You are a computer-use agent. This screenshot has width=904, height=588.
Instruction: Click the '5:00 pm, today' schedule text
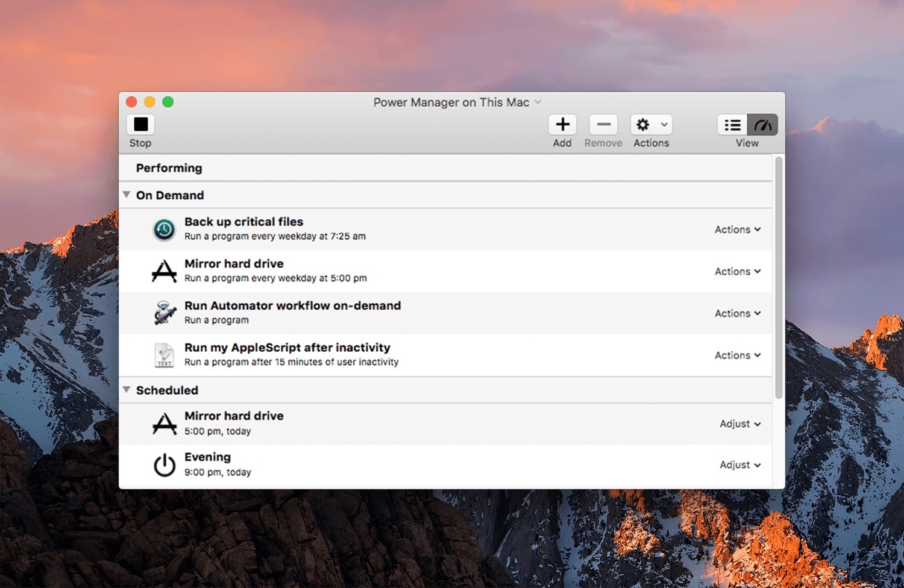[218, 431]
